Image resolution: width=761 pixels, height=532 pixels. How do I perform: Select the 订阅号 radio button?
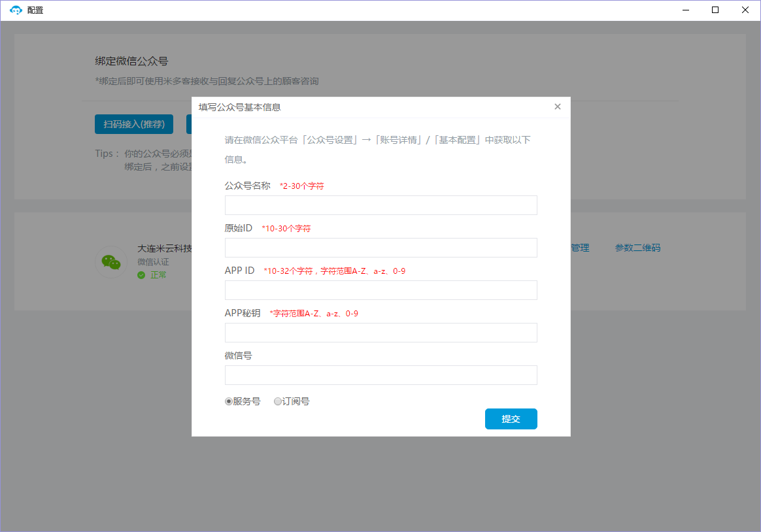click(278, 401)
